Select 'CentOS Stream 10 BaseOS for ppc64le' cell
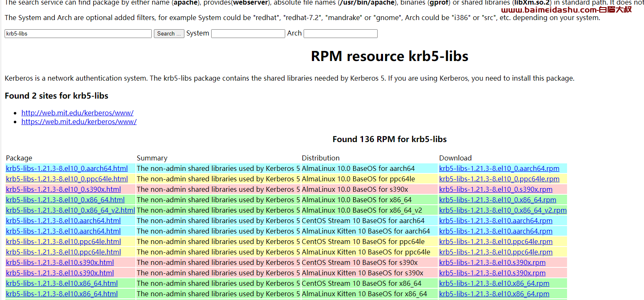Image resolution: width=644 pixels, height=300 pixels. (x=370, y=242)
